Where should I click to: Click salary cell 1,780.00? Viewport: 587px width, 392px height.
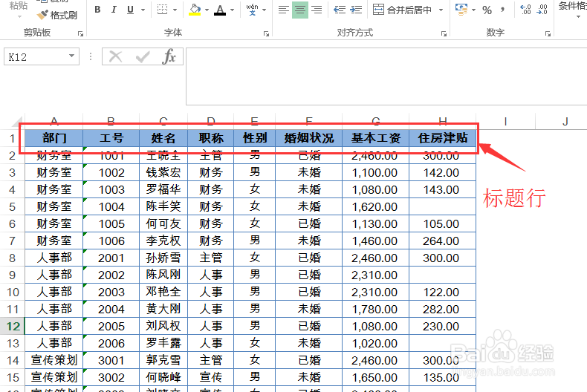click(376, 309)
